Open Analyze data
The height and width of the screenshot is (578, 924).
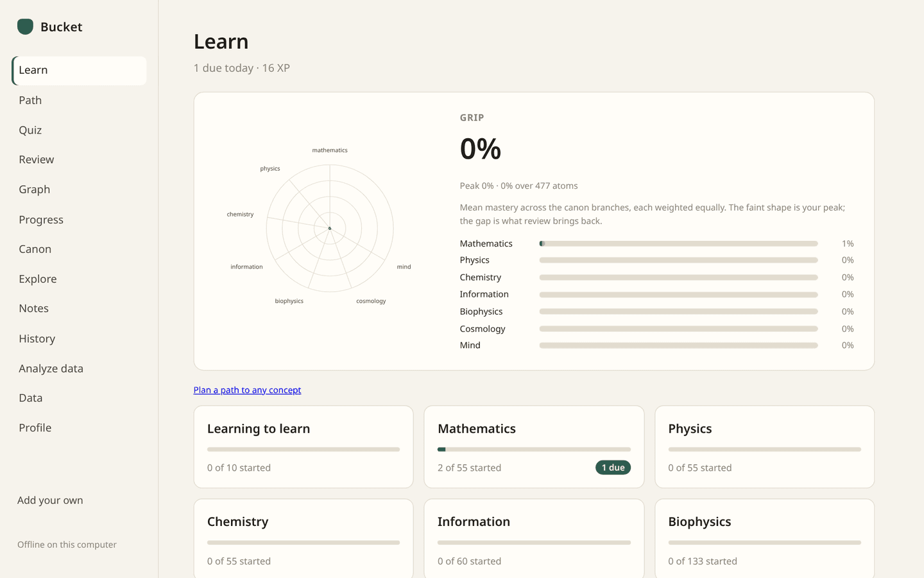79,369
